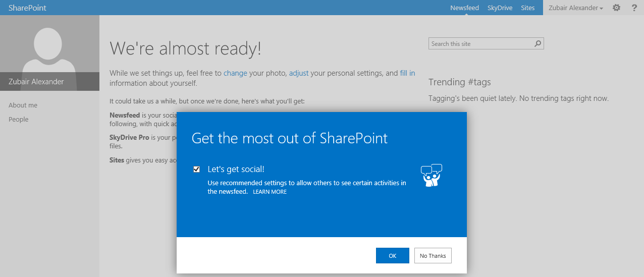This screenshot has height=277, width=644.
Task: Open the Sites tab
Action: (x=528, y=8)
